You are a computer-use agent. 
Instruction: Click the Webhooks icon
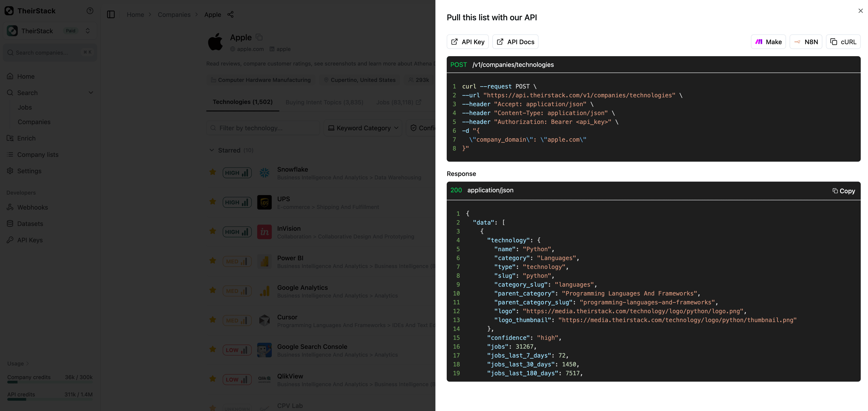point(10,207)
